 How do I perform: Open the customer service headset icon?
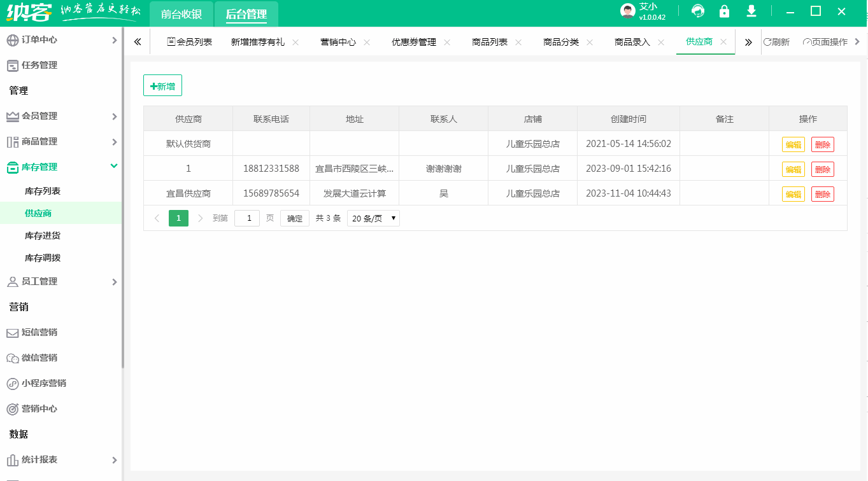pyautogui.click(x=698, y=11)
